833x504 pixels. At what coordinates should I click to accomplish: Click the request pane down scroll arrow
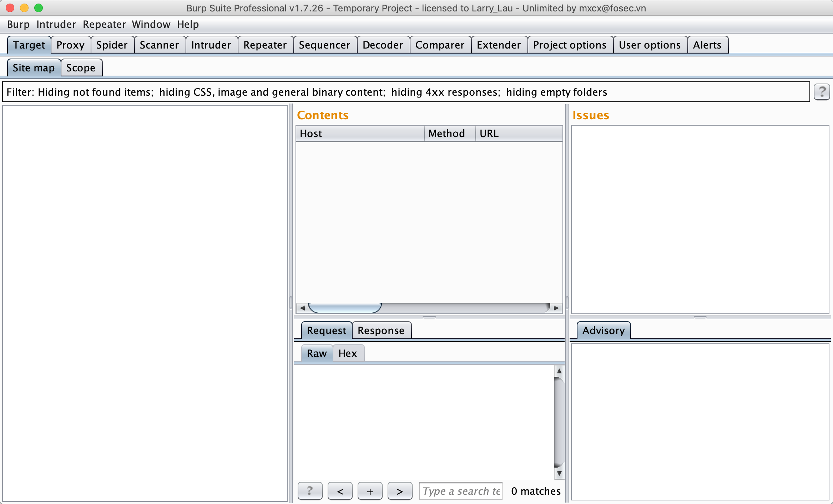(x=559, y=473)
